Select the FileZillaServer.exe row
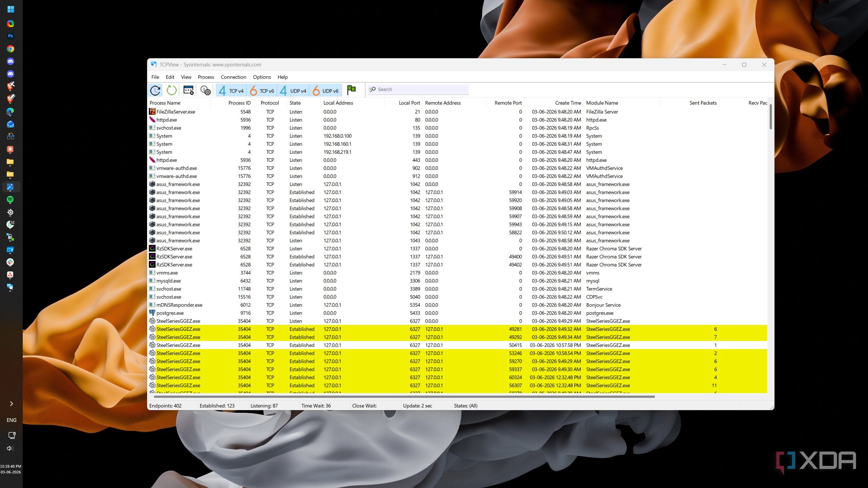868x488 pixels. tap(458, 112)
